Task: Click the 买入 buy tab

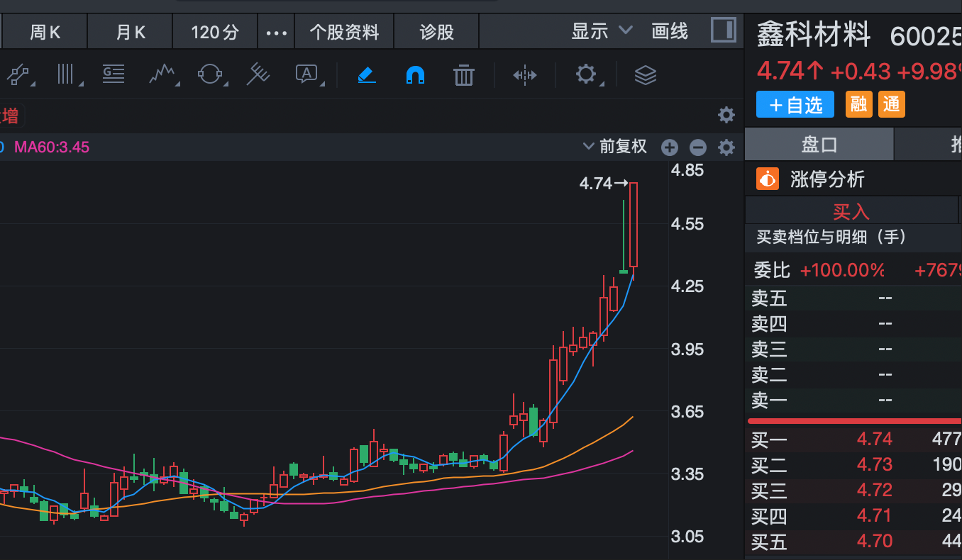Action: point(851,211)
